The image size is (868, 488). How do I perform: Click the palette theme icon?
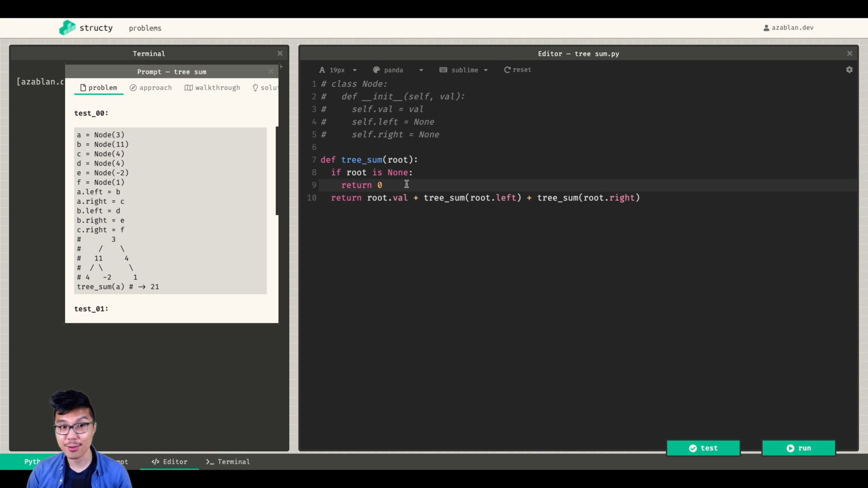point(376,70)
